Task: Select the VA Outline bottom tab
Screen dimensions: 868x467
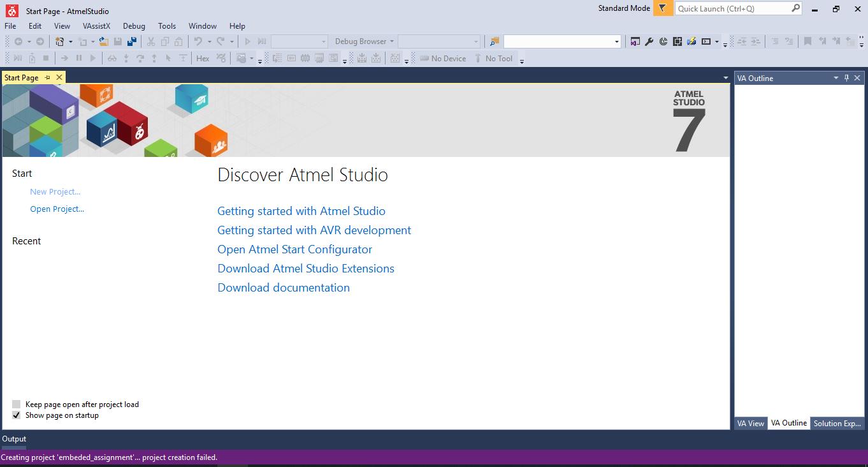Action: (789, 423)
